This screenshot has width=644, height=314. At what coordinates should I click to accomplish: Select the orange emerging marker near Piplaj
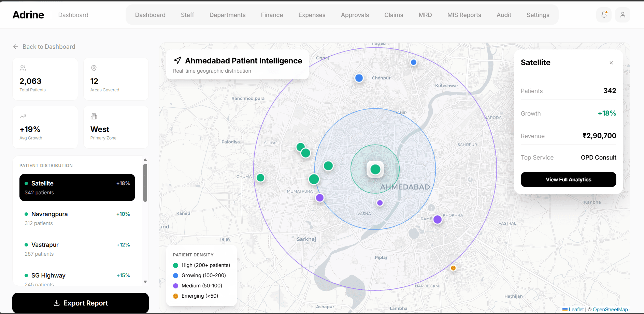[453, 268]
